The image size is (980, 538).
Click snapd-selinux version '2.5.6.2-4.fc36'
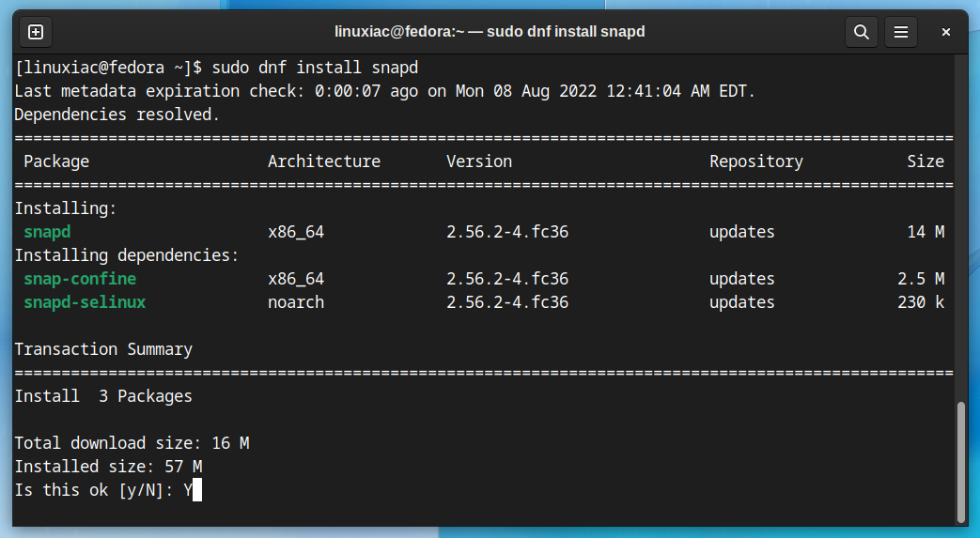coord(506,302)
